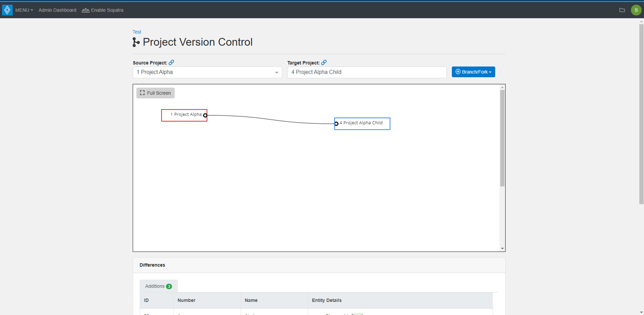644x315 pixels.
Task: Click the Target Project input field
Action: [x=367, y=72]
